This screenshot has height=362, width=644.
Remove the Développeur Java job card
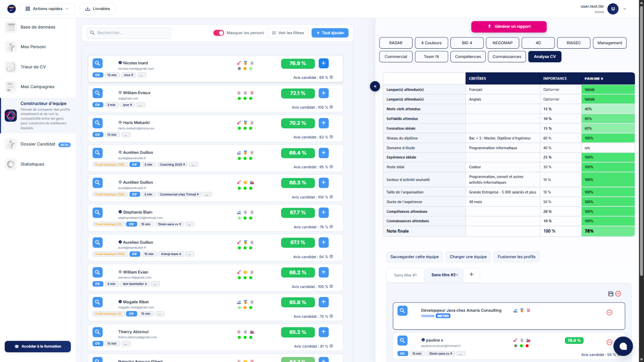609,313
